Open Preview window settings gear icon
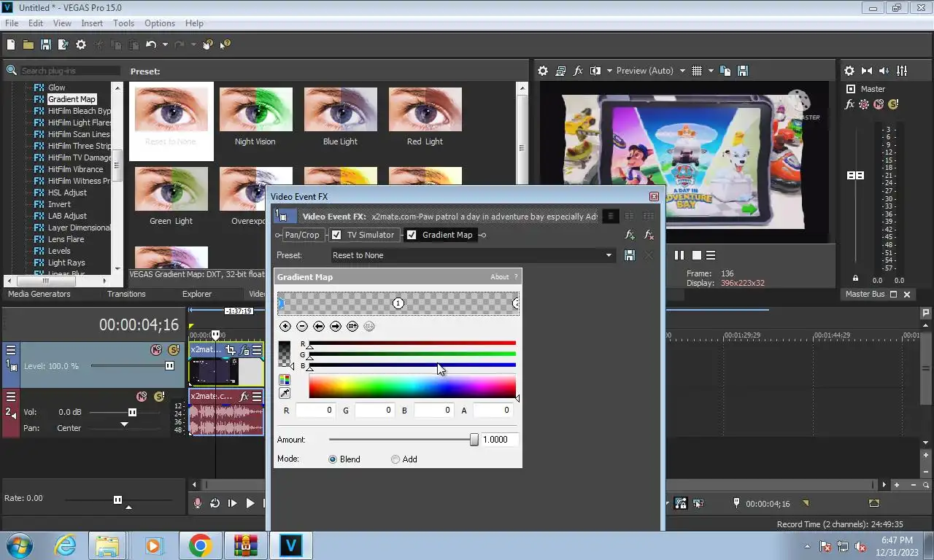Screen dimensions: 934x560 pyautogui.click(x=543, y=71)
